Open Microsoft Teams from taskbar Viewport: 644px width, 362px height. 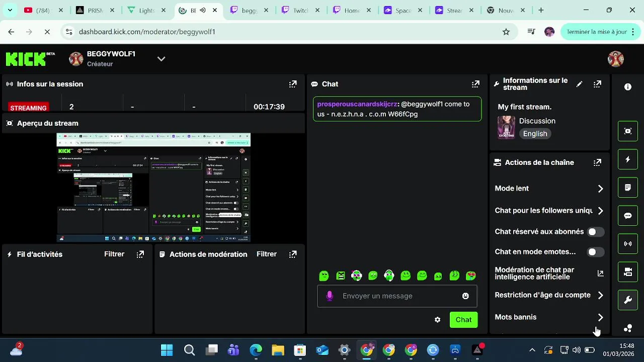point(233,350)
